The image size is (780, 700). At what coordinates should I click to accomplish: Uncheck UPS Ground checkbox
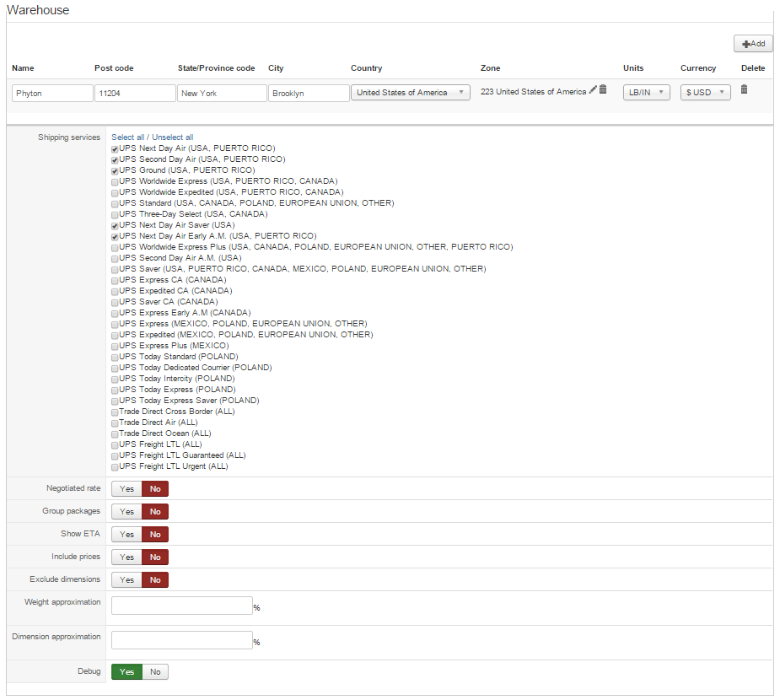pyautogui.click(x=115, y=171)
